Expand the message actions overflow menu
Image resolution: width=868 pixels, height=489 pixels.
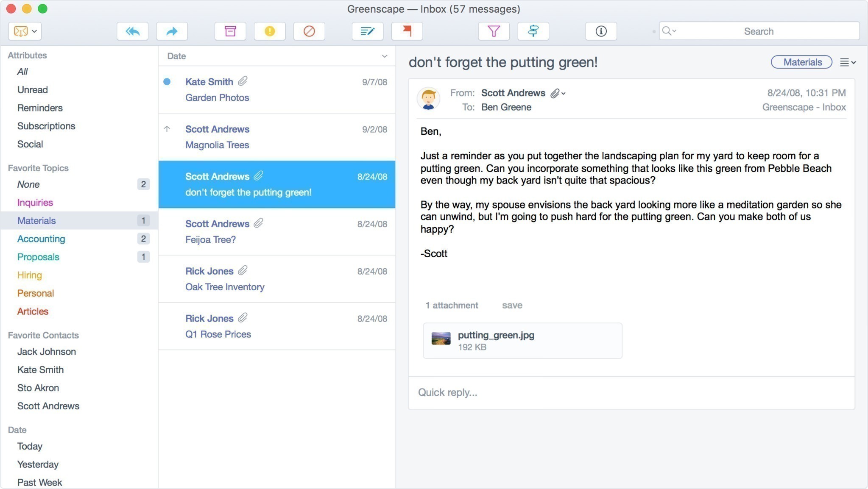847,62
